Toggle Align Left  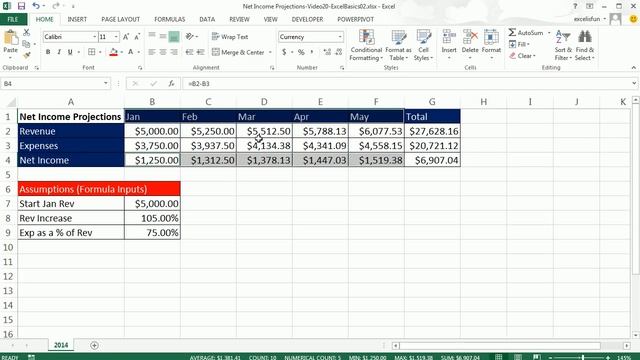152,52
